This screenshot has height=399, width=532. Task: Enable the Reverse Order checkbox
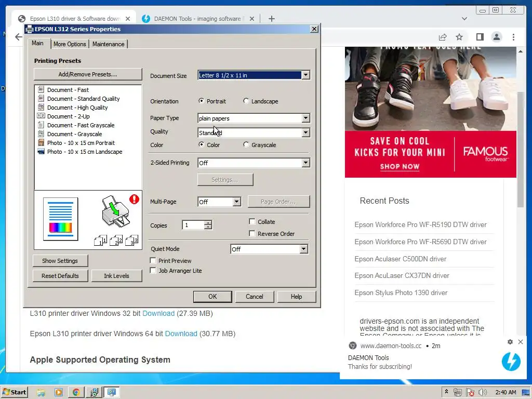coord(252,233)
